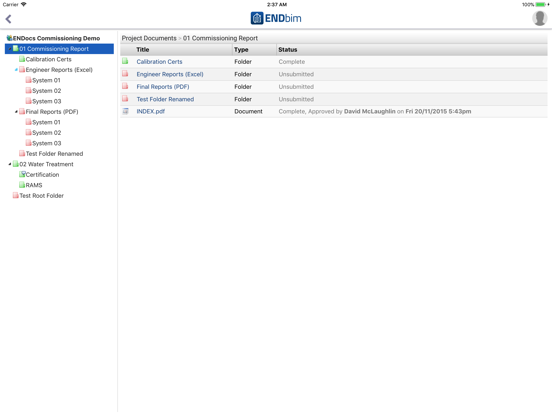Click 01 Commissioning Report in the breadcrumb

coord(220,38)
